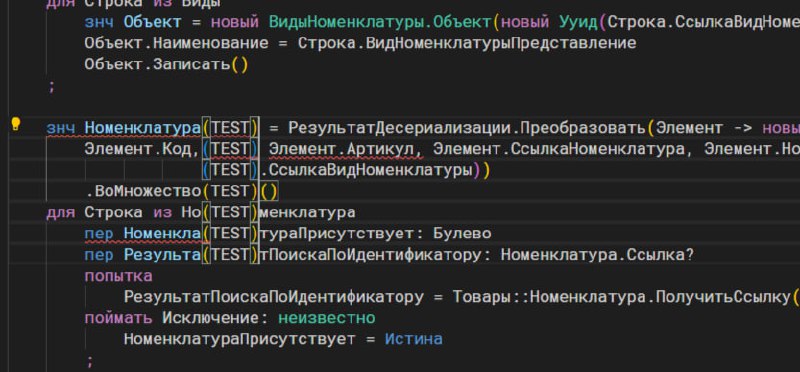Viewport: 800px width, 372px height.
Task: Click 'РезультатПоискаПоИдентификатору' in the assignment line
Action: click(273, 297)
